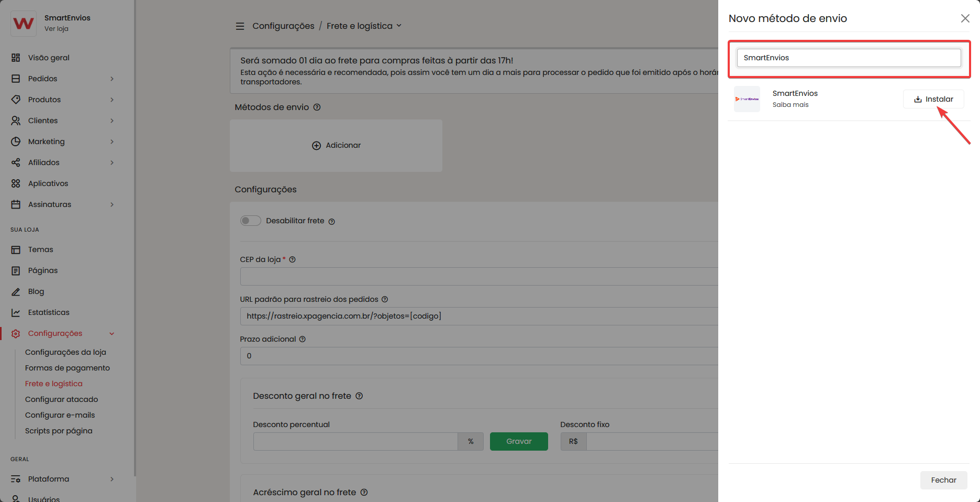
Task: Click help icon next to Métodos de envio
Action: [x=317, y=107]
